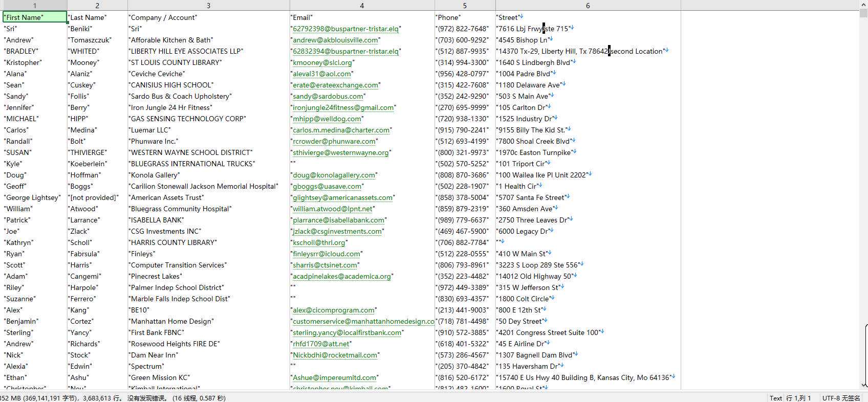This screenshot has width=868, height=402.
Task: Select column 5 header
Action: click(x=465, y=5)
